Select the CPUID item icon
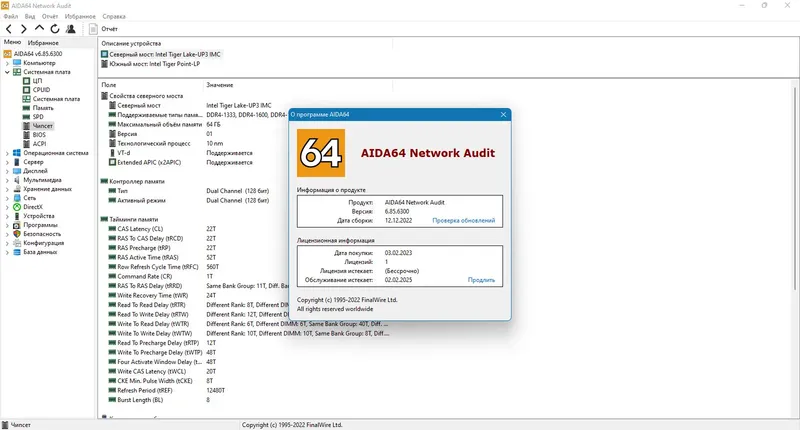This screenshot has width=800, height=430. coord(27,90)
